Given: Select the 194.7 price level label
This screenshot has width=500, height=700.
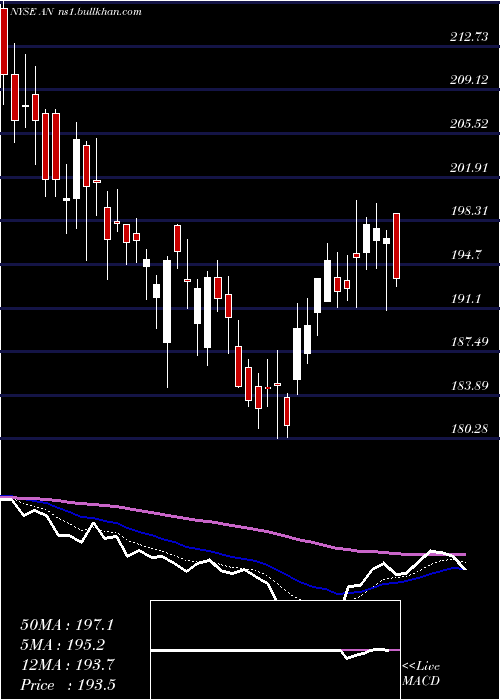Looking at the screenshot, I should (x=466, y=255).
